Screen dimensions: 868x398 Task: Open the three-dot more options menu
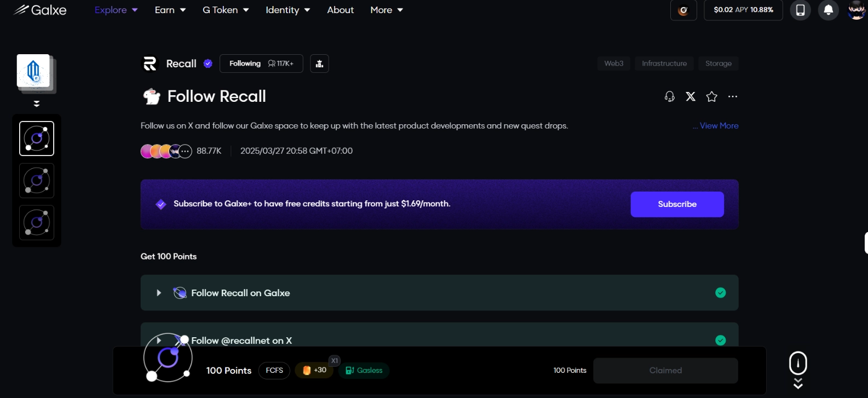tap(733, 96)
